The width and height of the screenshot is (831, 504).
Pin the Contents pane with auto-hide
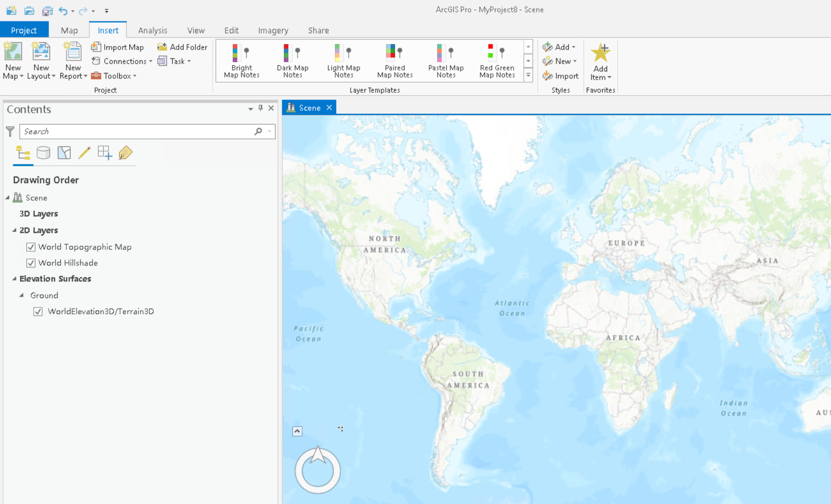pos(261,108)
